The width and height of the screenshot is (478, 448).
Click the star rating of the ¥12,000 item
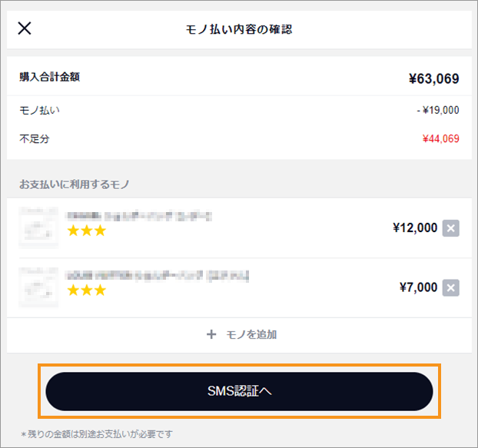[87, 231]
